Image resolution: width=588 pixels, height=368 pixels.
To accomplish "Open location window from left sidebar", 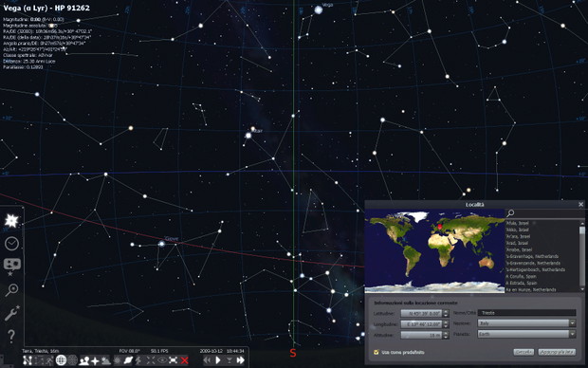I will pyautogui.click(x=11, y=221).
